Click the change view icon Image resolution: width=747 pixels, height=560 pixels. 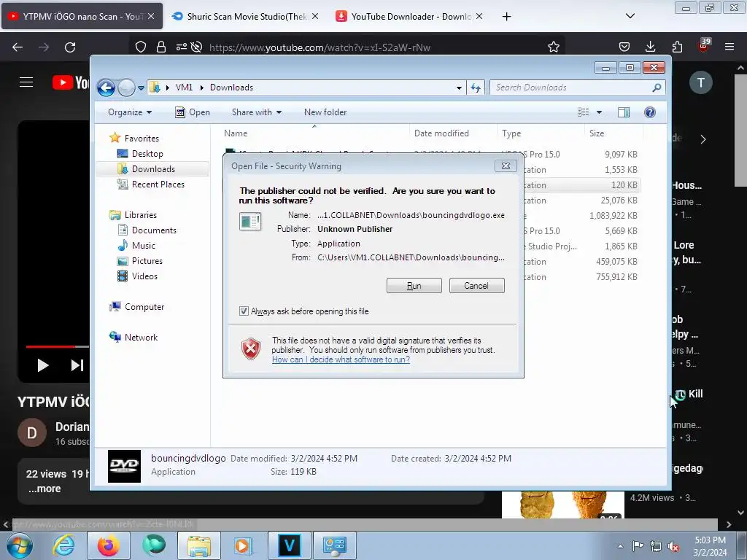(x=583, y=112)
